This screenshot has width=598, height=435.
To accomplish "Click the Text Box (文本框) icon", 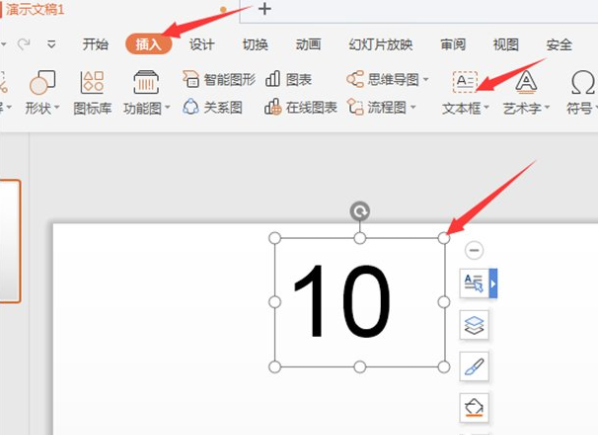I will pos(465,82).
